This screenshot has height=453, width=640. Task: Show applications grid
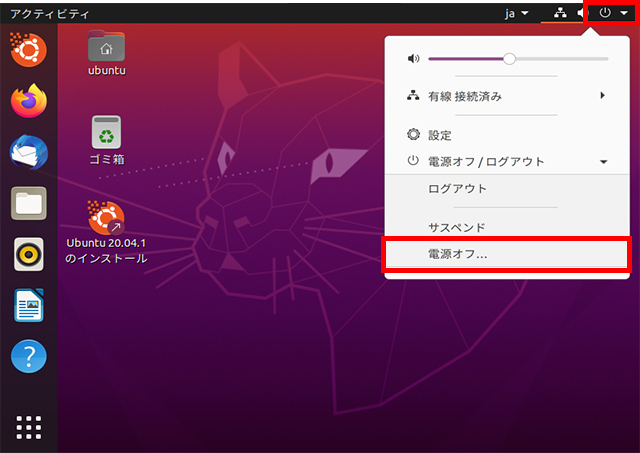[29, 427]
